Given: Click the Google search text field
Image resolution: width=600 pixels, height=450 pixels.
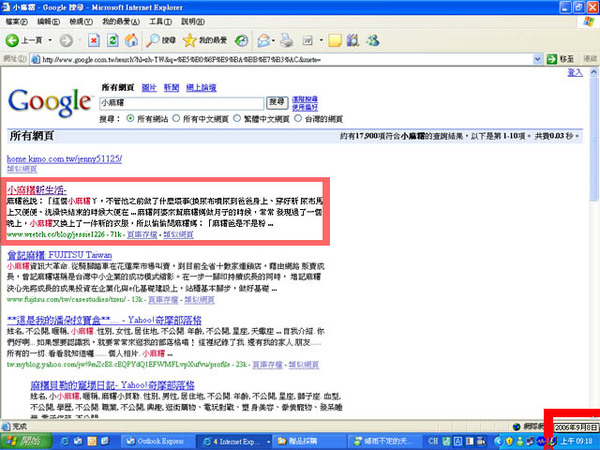Looking at the screenshot, I should click(181, 103).
